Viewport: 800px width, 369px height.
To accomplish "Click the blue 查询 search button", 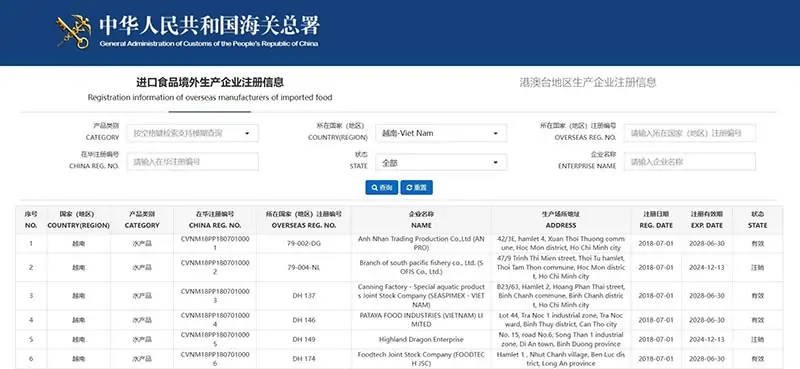I will 382,187.
